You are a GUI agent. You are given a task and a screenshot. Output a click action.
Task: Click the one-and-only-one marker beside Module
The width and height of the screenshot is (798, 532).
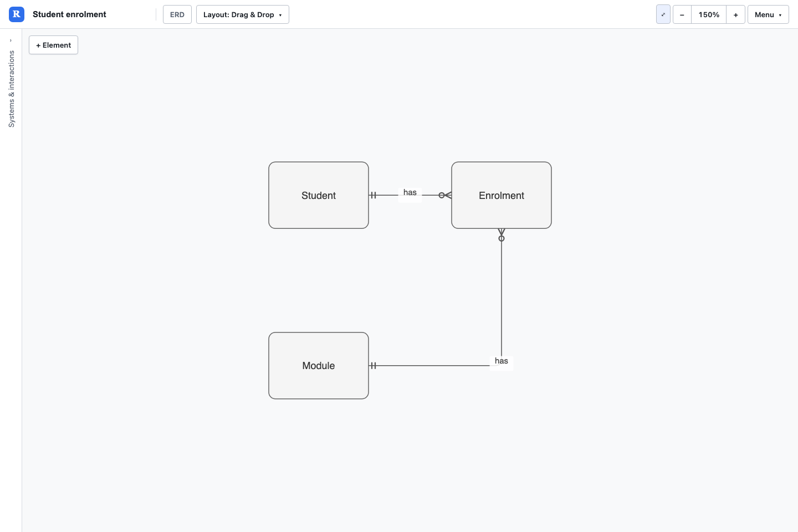click(373, 366)
